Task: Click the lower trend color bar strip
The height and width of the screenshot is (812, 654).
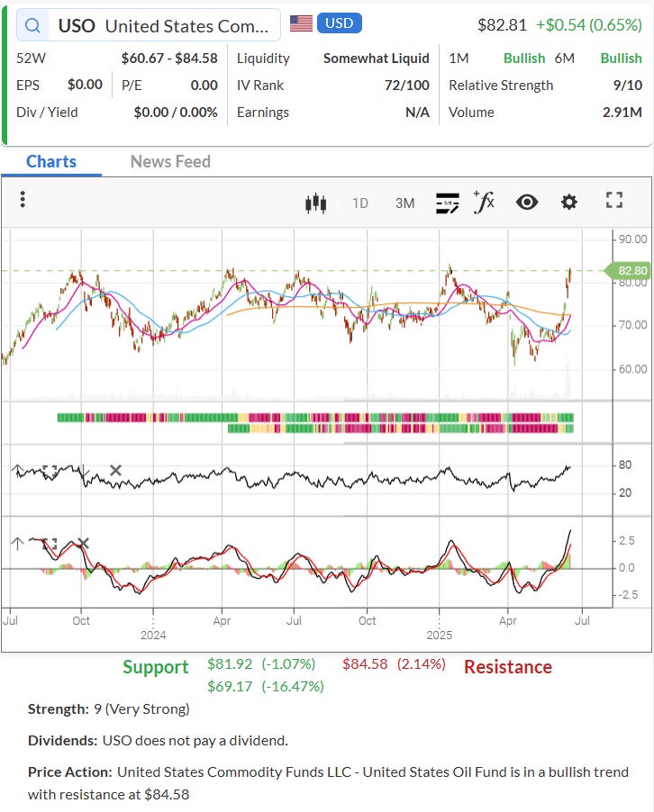Action: (401, 429)
